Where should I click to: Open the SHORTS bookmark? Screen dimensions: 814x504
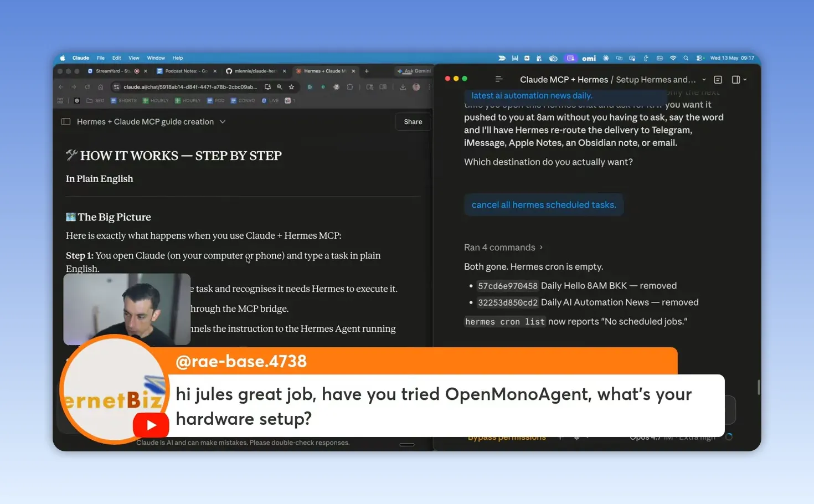[123, 101]
